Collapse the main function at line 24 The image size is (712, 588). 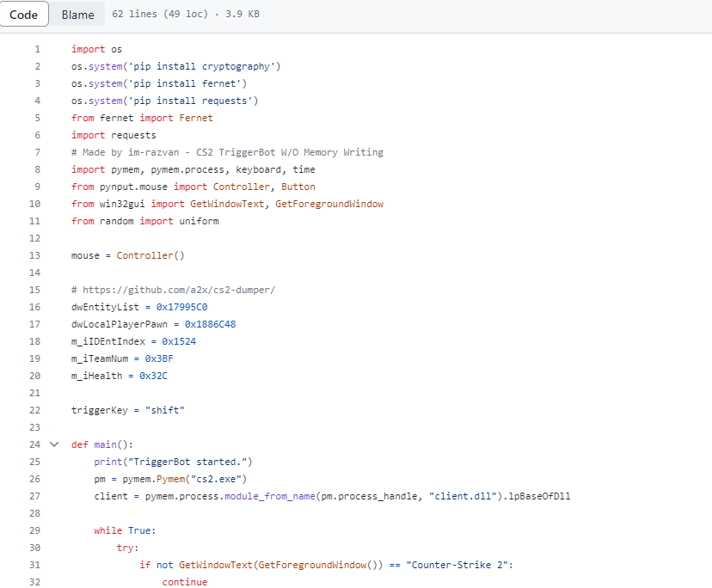[55, 444]
